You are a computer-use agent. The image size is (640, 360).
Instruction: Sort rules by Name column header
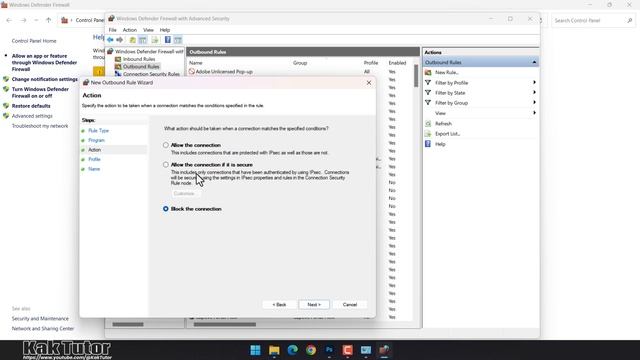(x=196, y=63)
